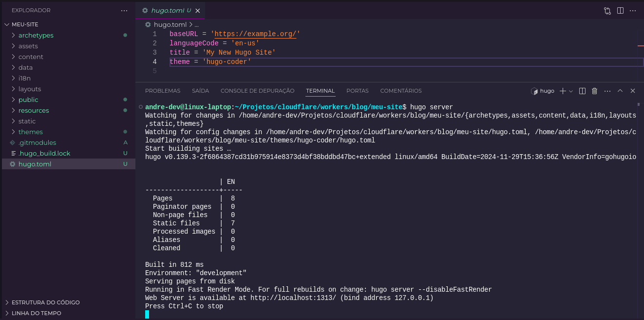Close the terminal panel
The height and width of the screenshot is (320, 644).
point(633,91)
